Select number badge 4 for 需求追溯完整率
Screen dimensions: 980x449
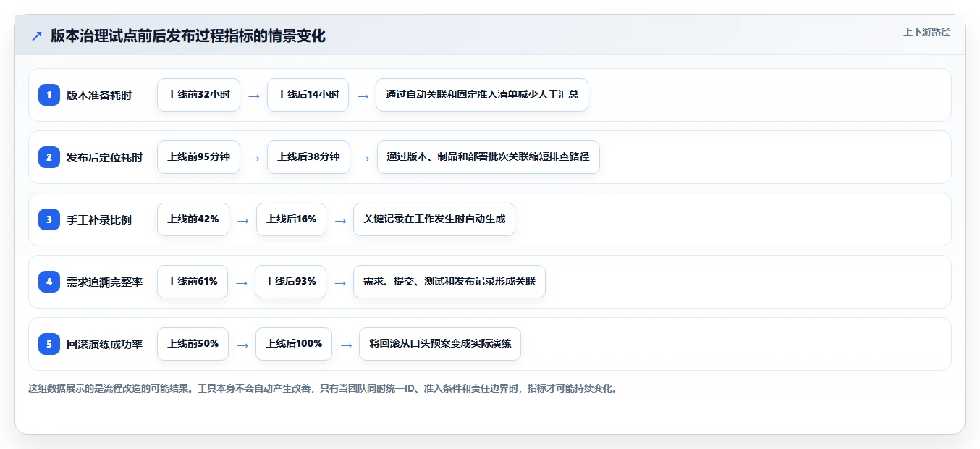[49, 282]
